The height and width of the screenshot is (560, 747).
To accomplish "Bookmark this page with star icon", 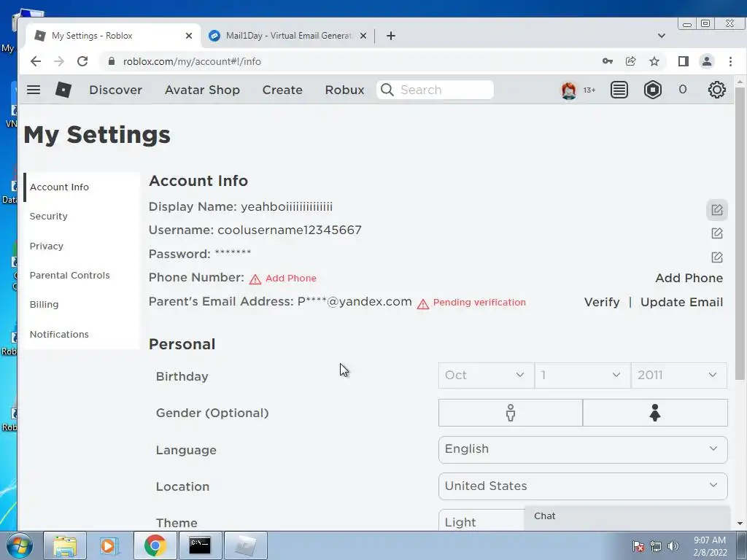I will pos(654,61).
